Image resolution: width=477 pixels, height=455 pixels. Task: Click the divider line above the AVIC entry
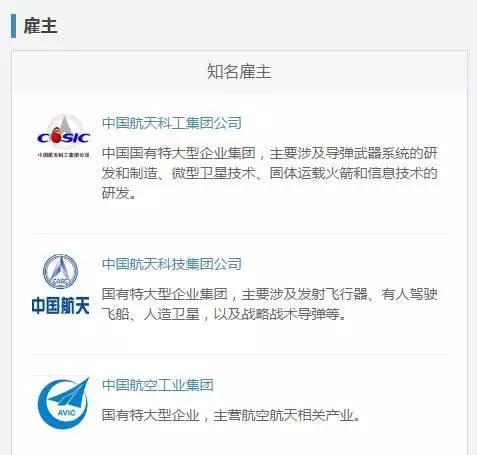pyautogui.click(x=240, y=355)
